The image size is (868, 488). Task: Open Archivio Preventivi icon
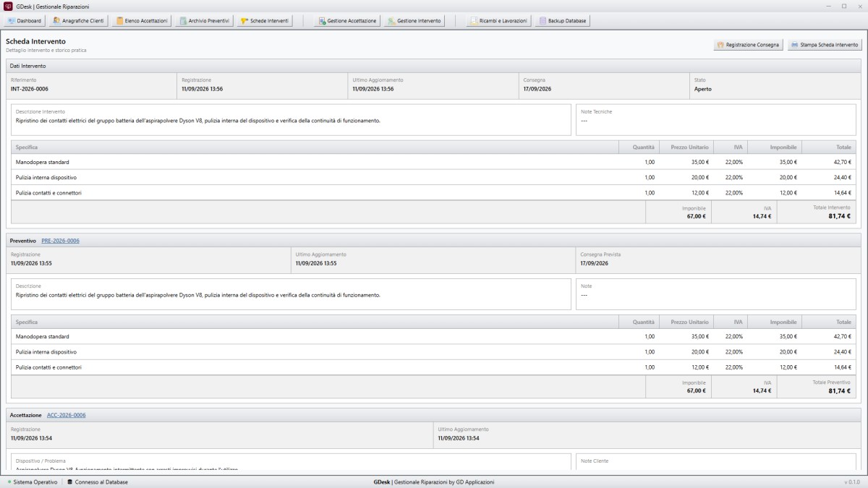point(183,21)
